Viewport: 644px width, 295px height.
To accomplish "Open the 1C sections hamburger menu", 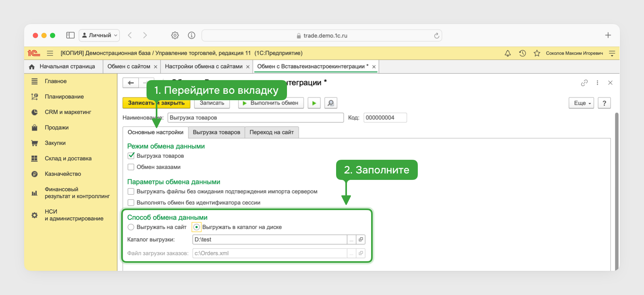I will tap(50, 53).
